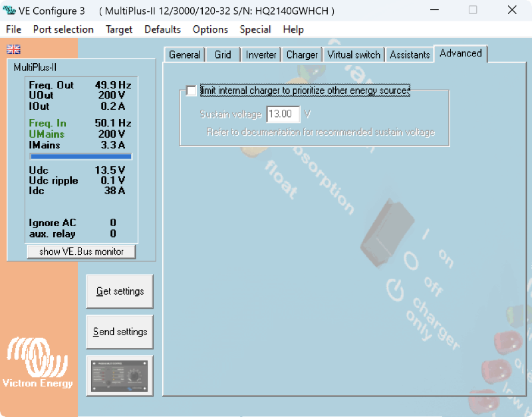The width and height of the screenshot is (532, 417).
Task: Open the Help menu
Action: (293, 29)
